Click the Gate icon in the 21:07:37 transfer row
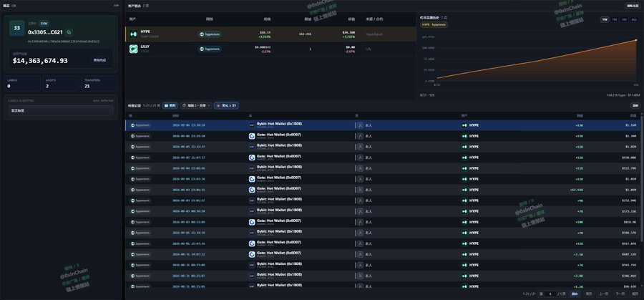The width and height of the screenshot is (644, 300). pos(252,158)
